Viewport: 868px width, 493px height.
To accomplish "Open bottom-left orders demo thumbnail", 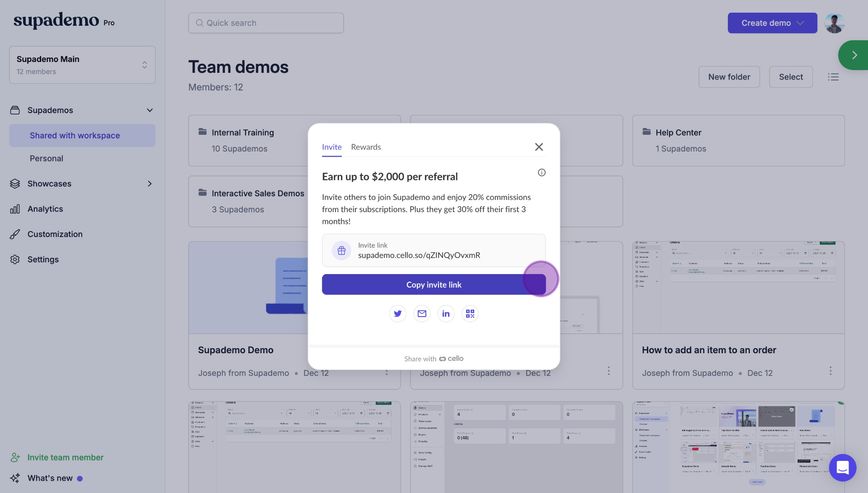I will [x=294, y=447].
